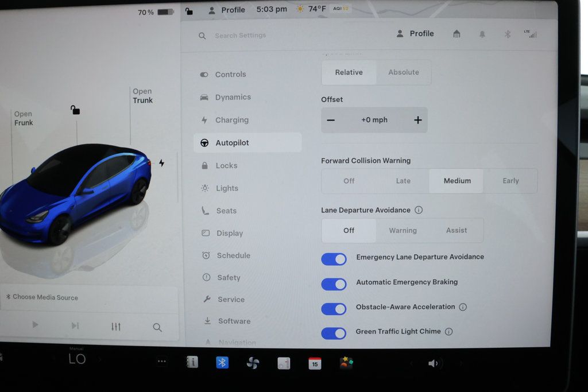Open Choose Media Source
The height and width of the screenshot is (392, 588).
[42, 297]
